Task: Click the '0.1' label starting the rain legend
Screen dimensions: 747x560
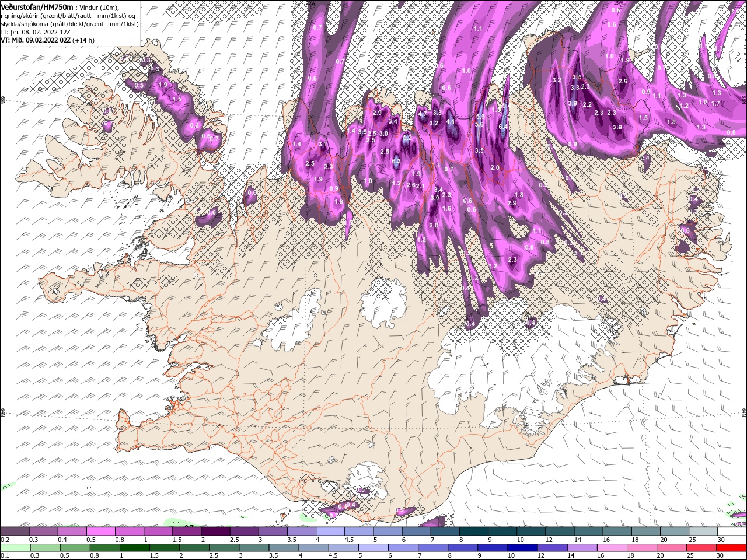Action: [5, 556]
